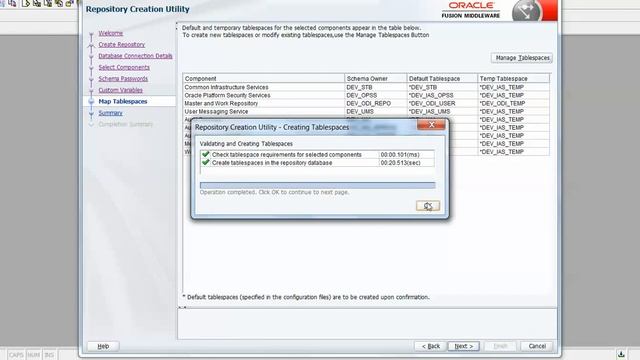Image resolution: width=640 pixels, height=360 pixels.
Task: Select the Map Tablespaces step
Action: tap(123, 101)
